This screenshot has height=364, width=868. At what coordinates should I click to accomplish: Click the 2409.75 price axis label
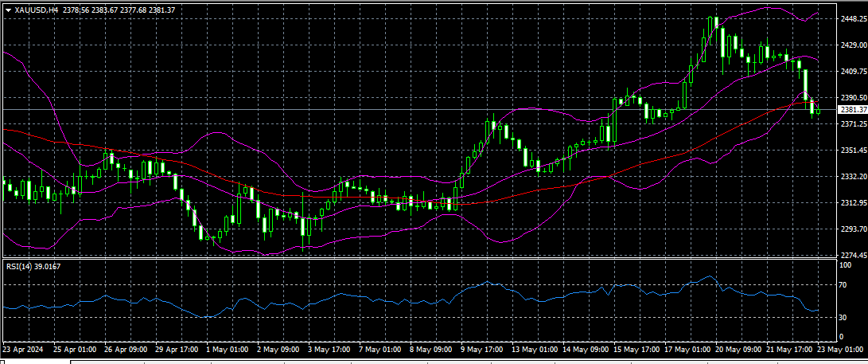click(853, 72)
